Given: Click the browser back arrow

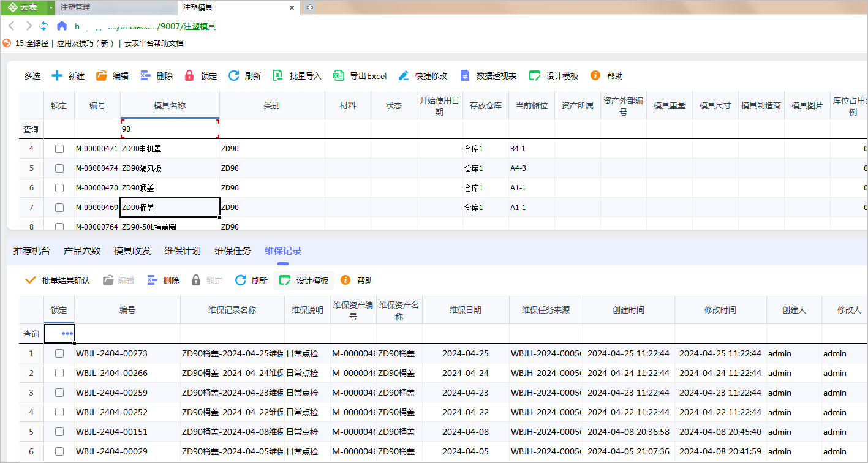Looking at the screenshot, I should [x=12, y=26].
